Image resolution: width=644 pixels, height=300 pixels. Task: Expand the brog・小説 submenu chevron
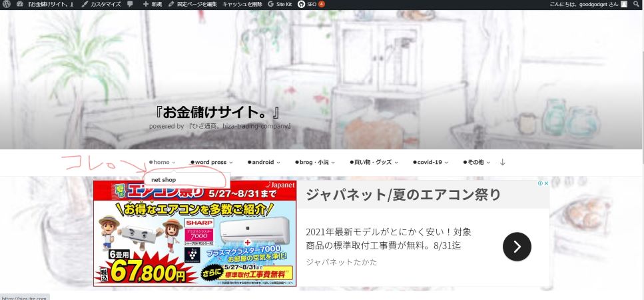[x=333, y=163]
